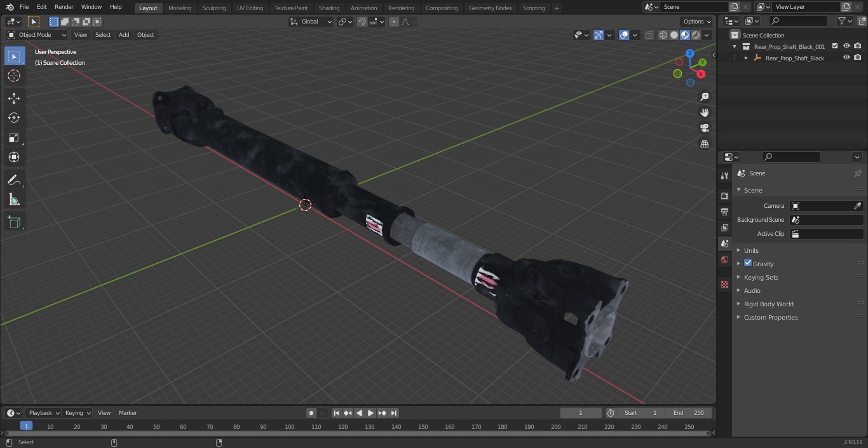Image resolution: width=868 pixels, height=448 pixels.
Task: Activate the Select Box tool
Action: coord(14,57)
